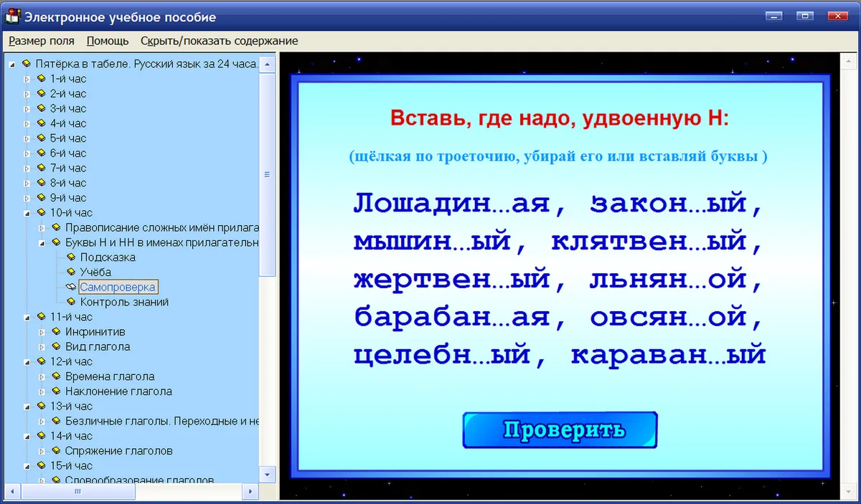
Task: Click the tree horizontal scrollbar thumb
Action: [78, 491]
